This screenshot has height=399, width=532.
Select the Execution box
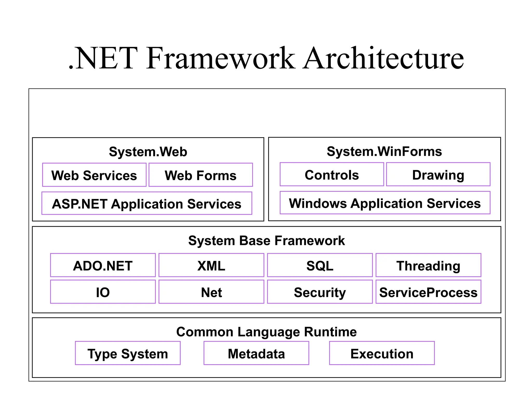tap(382, 353)
